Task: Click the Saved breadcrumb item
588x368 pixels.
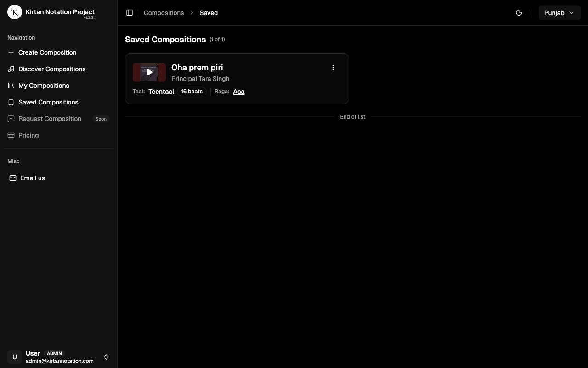Action: tap(209, 13)
